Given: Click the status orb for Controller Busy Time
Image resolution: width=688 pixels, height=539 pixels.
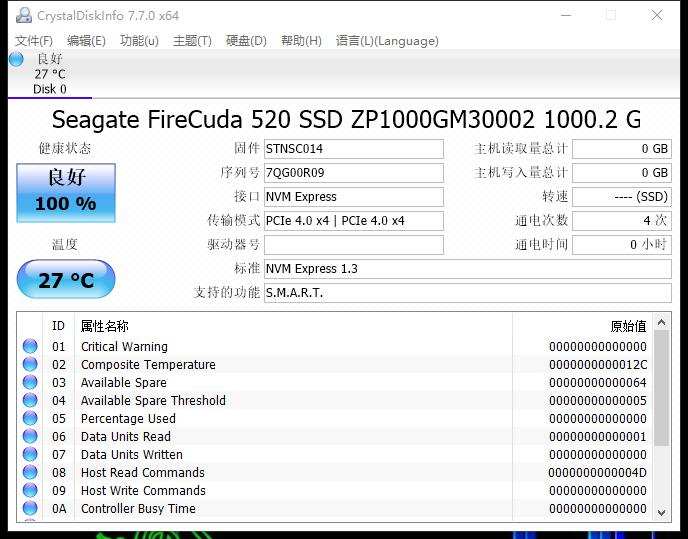Looking at the screenshot, I should tap(30, 508).
